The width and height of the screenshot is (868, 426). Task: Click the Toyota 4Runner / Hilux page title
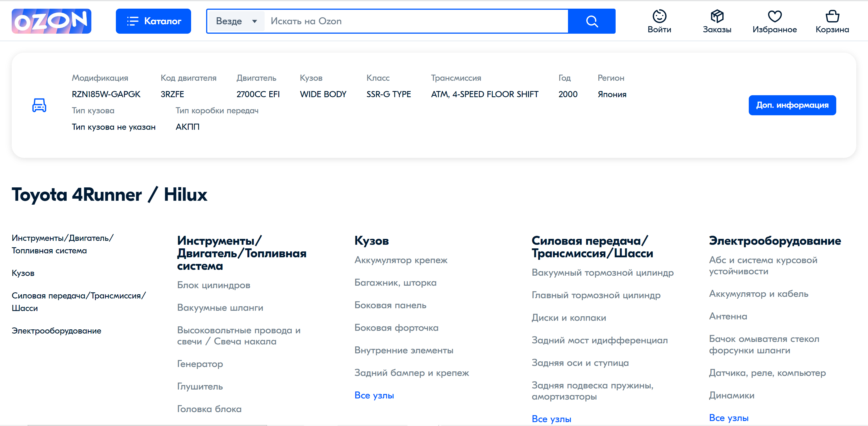pyautogui.click(x=109, y=195)
